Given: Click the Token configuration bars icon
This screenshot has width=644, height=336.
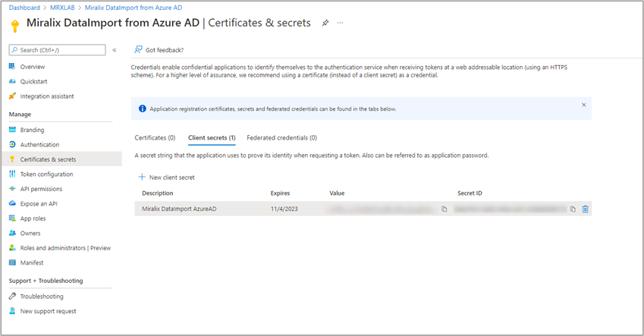Looking at the screenshot, I should pyautogui.click(x=12, y=174).
